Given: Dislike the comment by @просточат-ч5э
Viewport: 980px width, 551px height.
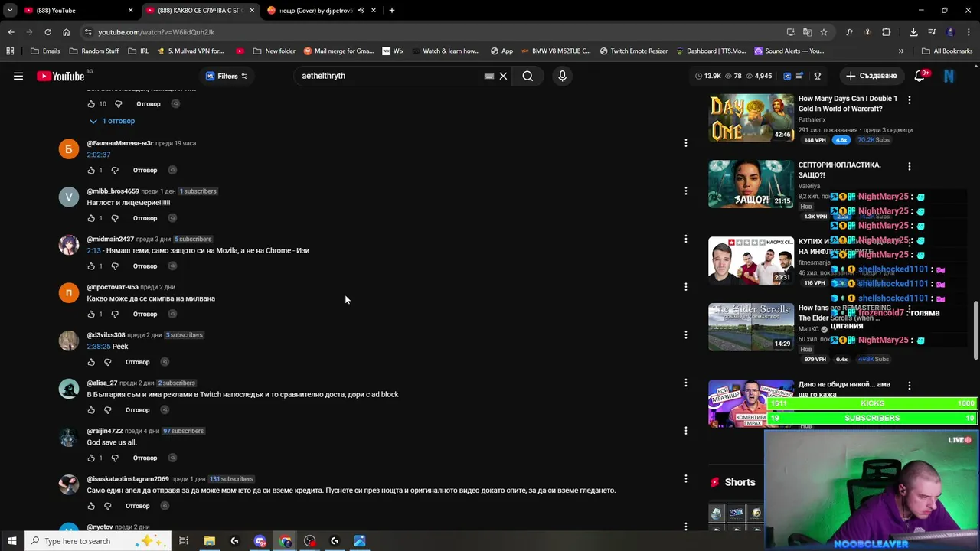Looking at the screenshot, I should coord(115,314).
